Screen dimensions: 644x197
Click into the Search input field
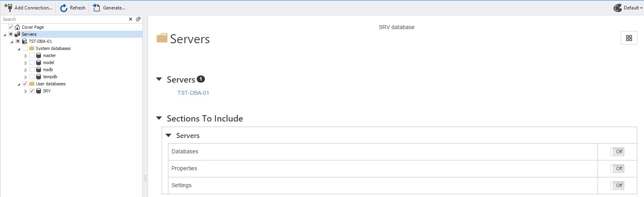63,19
